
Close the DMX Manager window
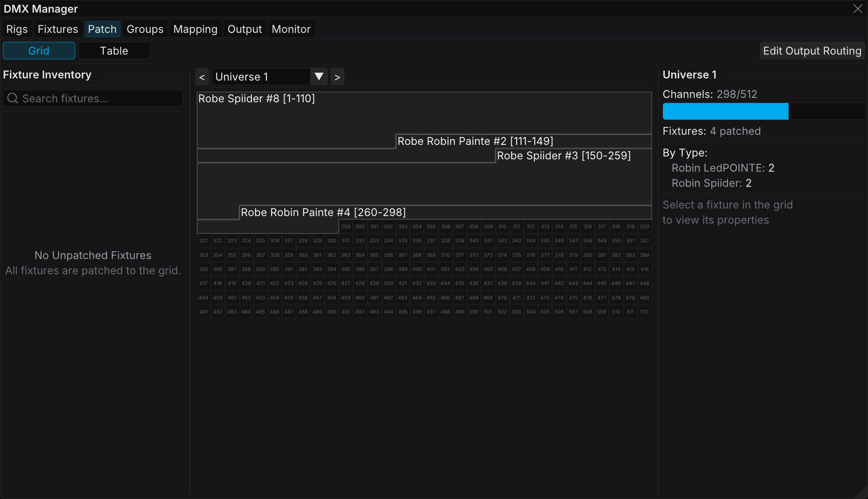click(x=858, y=9)
